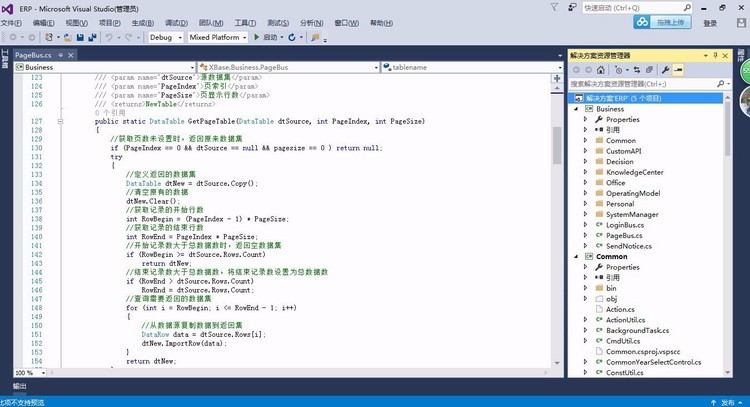
Task: Click the Save All icon
Action: (92, 37)
